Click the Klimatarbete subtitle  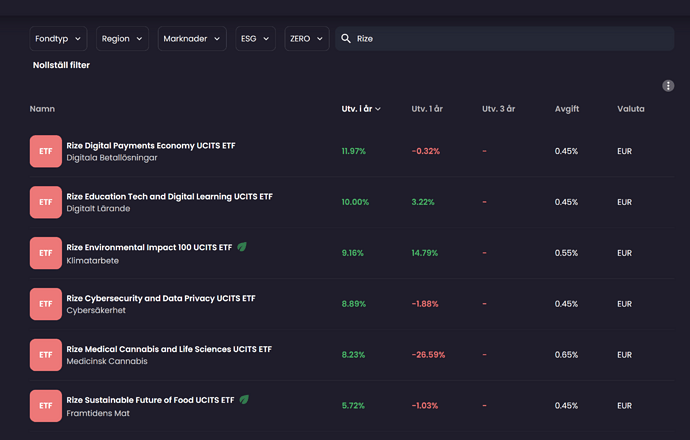click(x=92, y=260)
